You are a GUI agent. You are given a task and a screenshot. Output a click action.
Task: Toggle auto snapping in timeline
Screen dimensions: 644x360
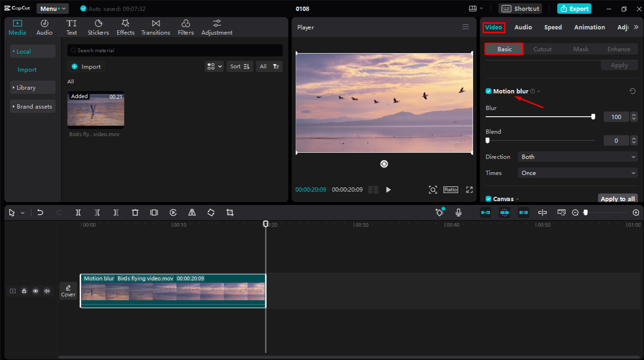pos(505,213)
